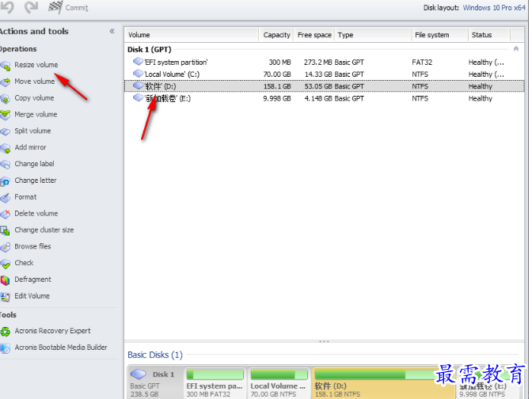Click the Split volume icon
Viewport: 532px width, 399px height.
pos(6,131)
